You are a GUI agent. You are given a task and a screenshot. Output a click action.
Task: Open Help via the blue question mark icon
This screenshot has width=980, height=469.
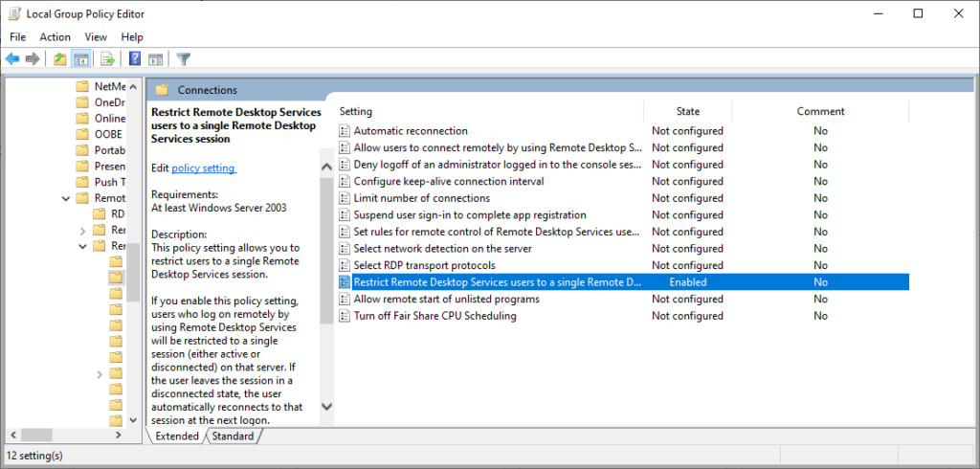pyautogui.click(x=135, y=59)
